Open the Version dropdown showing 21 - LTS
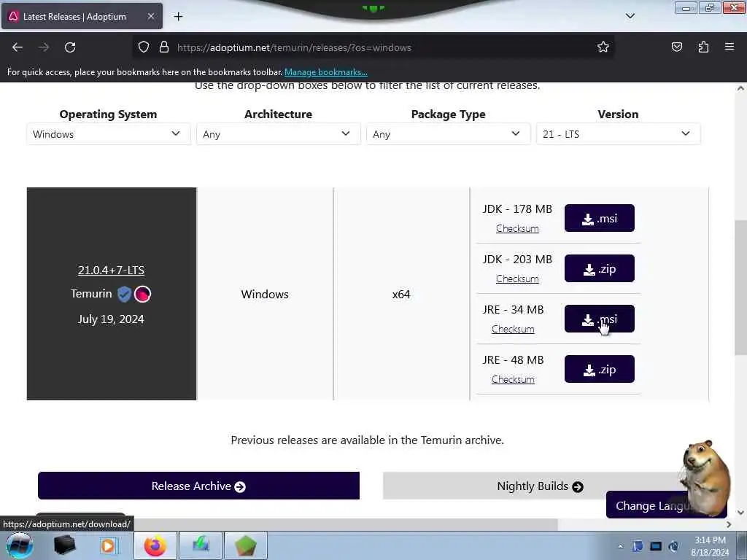The height and width of the screenshot is (560, 747). point(619,134)
